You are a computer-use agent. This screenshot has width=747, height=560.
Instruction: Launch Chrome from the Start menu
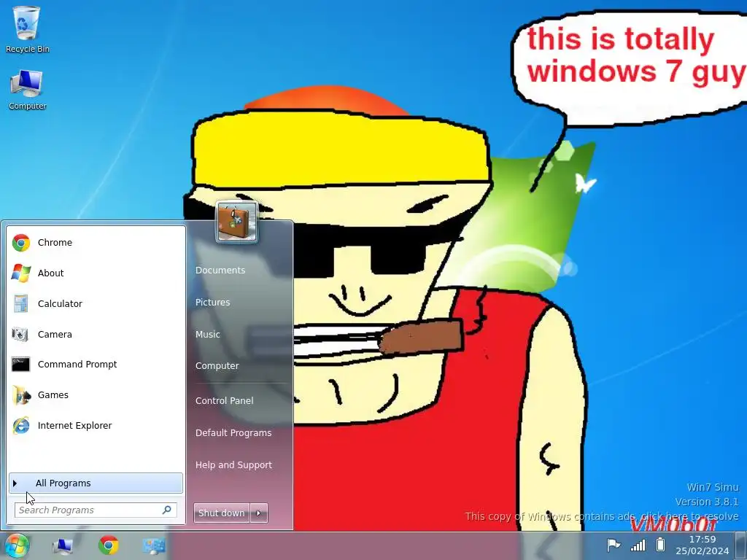coord(96,242)
